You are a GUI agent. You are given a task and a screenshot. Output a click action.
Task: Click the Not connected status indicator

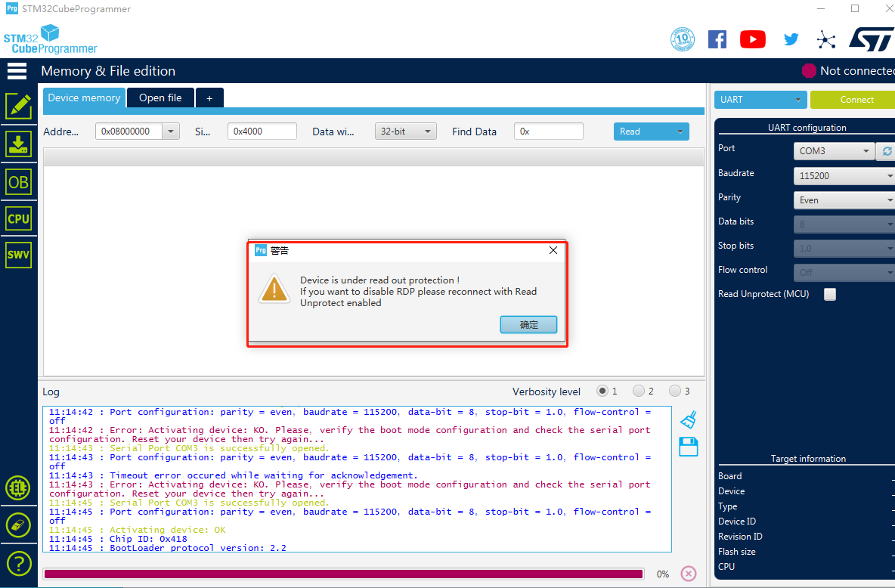click(x=848, y=71)
